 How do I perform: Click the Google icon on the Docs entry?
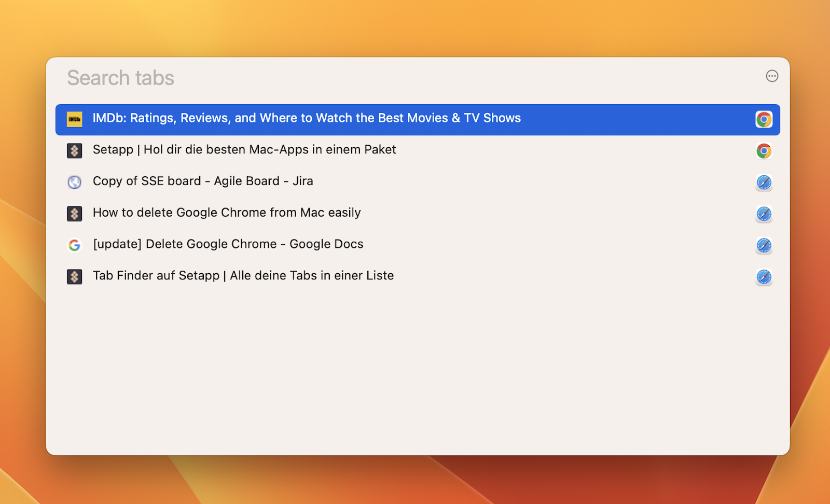74,245
